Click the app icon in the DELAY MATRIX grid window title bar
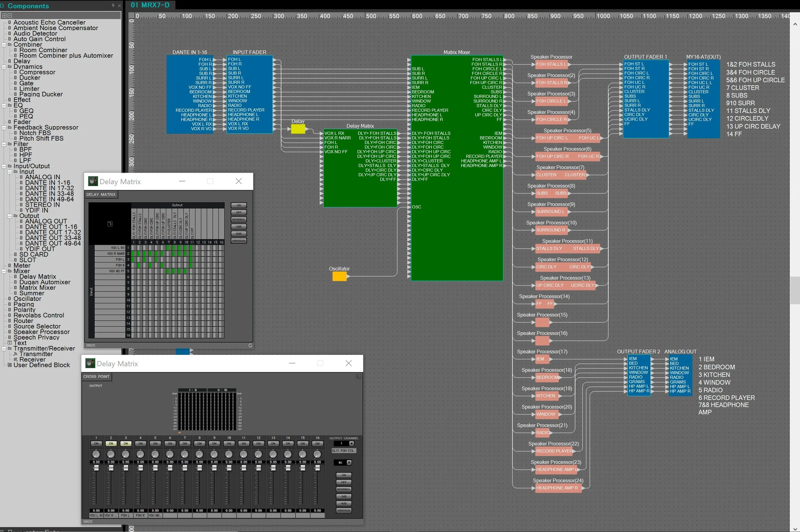800x532 pixels. (x=93, y=181)
